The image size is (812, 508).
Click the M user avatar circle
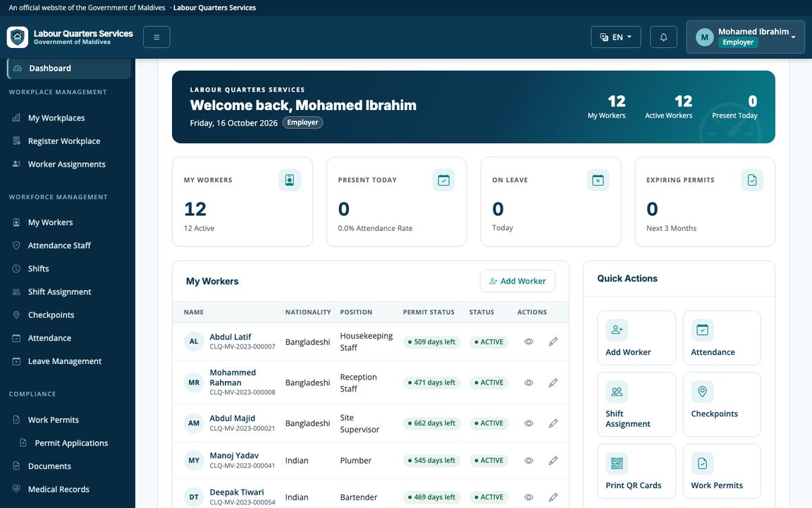coord(704,37)
